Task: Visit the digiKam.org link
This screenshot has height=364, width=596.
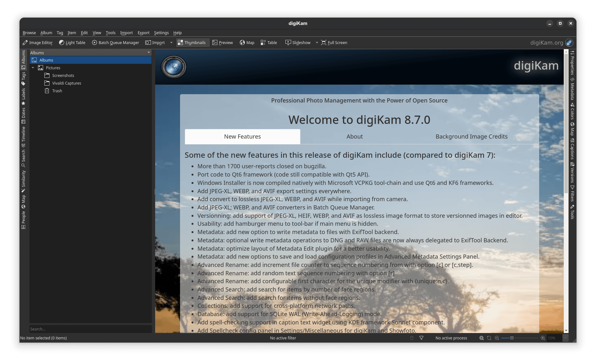Action: tap(547, 42)
